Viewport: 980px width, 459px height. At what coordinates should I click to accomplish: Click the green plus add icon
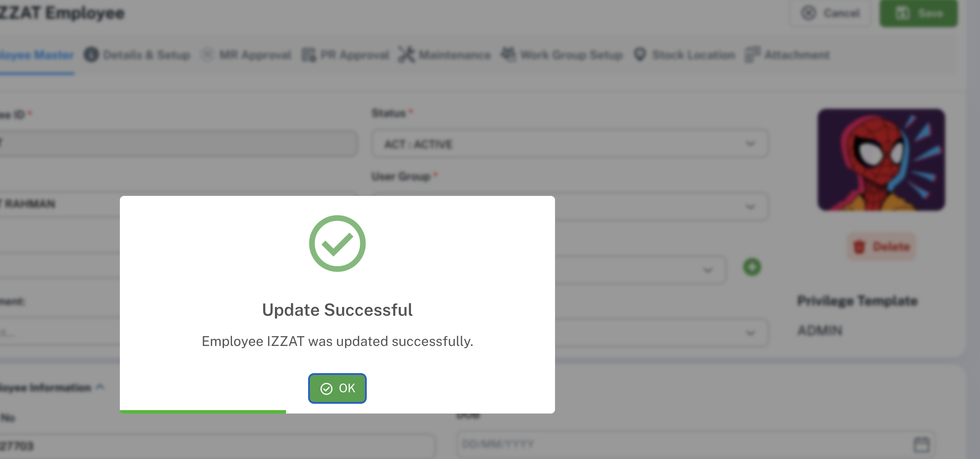752,267
